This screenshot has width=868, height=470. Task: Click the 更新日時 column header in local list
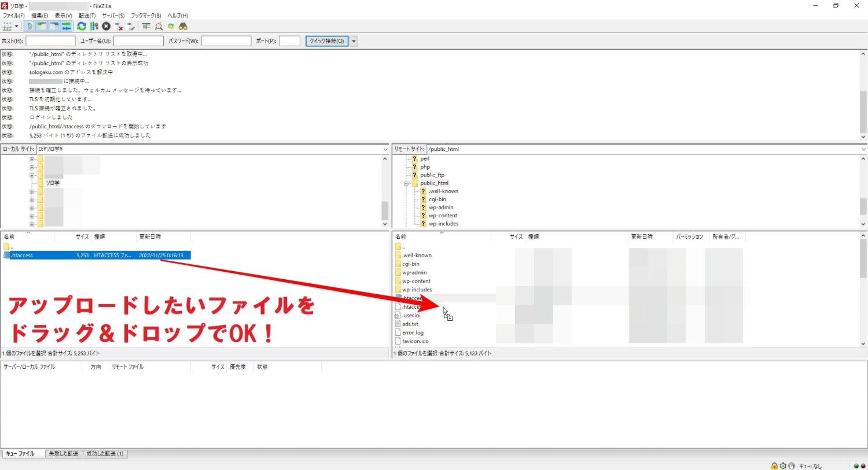[150, 236]
